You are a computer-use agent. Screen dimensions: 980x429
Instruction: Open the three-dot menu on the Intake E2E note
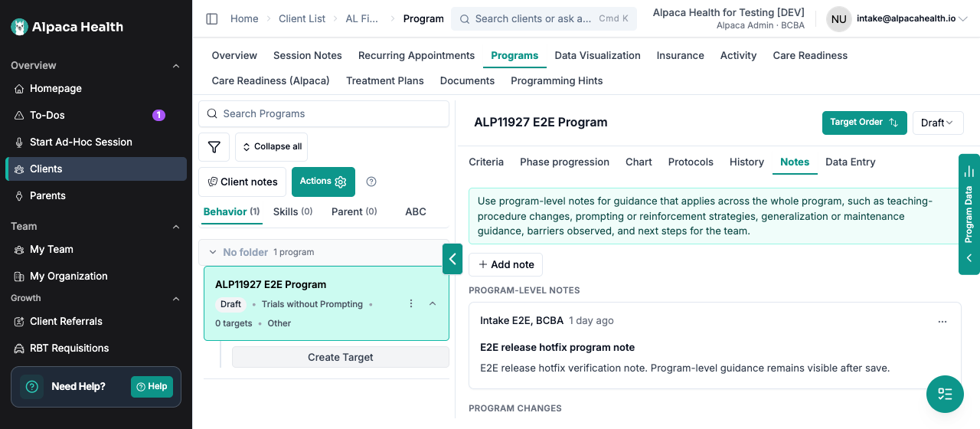pos(942,321)
